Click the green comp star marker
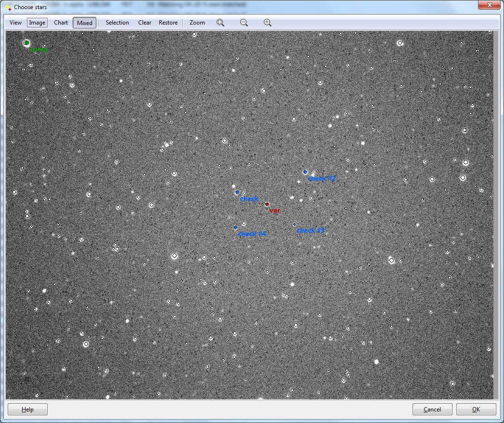The height and width of the screenshot is (423, 504). pyautogui.click(x=26, y=43)
